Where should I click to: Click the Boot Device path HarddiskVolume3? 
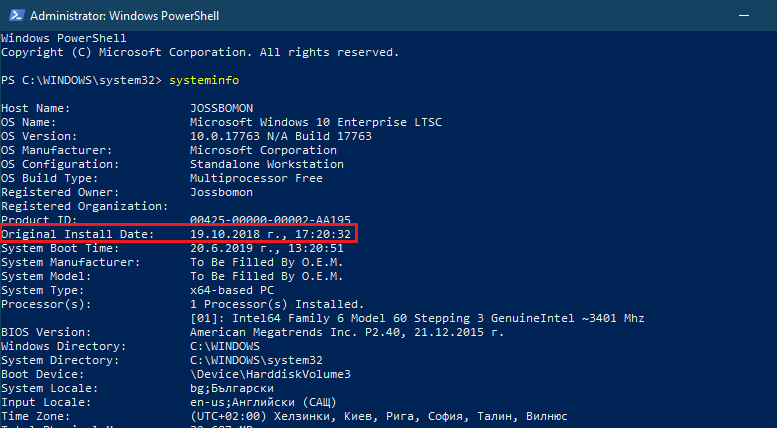pyautogui.click(x=271, y=374)
